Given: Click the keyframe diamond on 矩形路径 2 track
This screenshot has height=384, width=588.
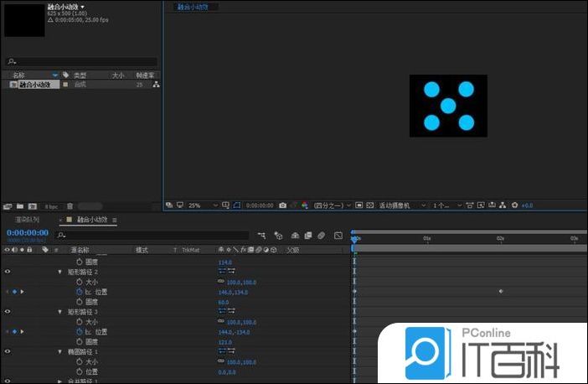Looking at the screenshot, I should click(501, 292).
